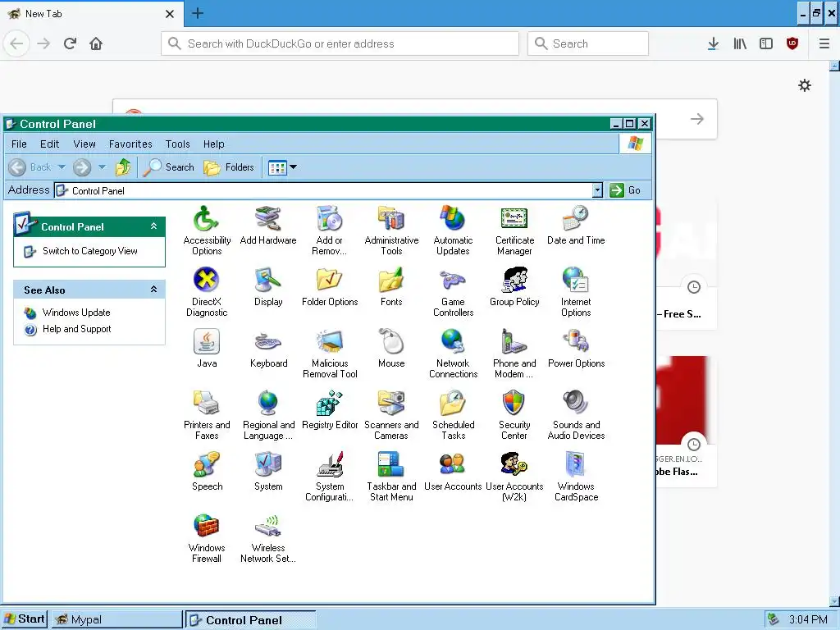The height and width of the screenshot is (630, 840).
Task: Select Automatic Updates icon
Action: [x=453, y=218]
